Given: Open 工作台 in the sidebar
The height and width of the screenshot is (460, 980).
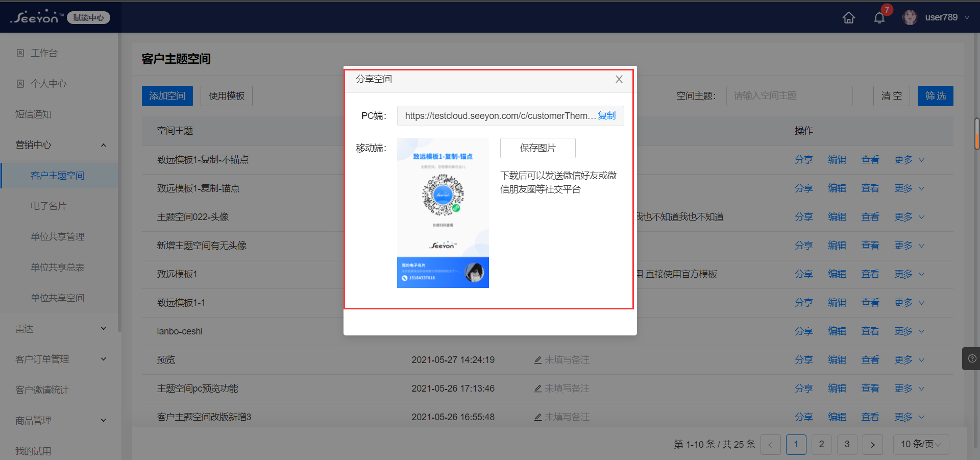Looking at the screenshot, I should (44, 53).
